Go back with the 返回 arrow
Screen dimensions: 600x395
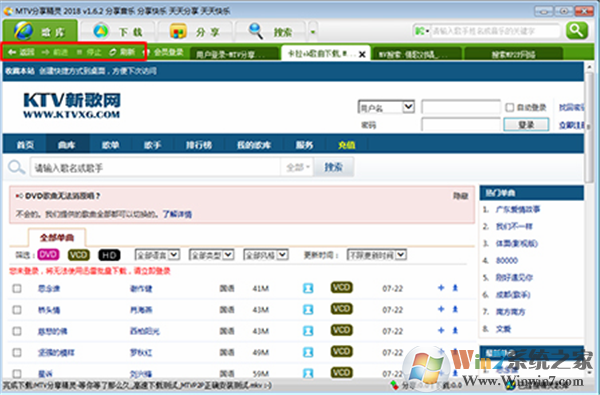coord(21,52)
